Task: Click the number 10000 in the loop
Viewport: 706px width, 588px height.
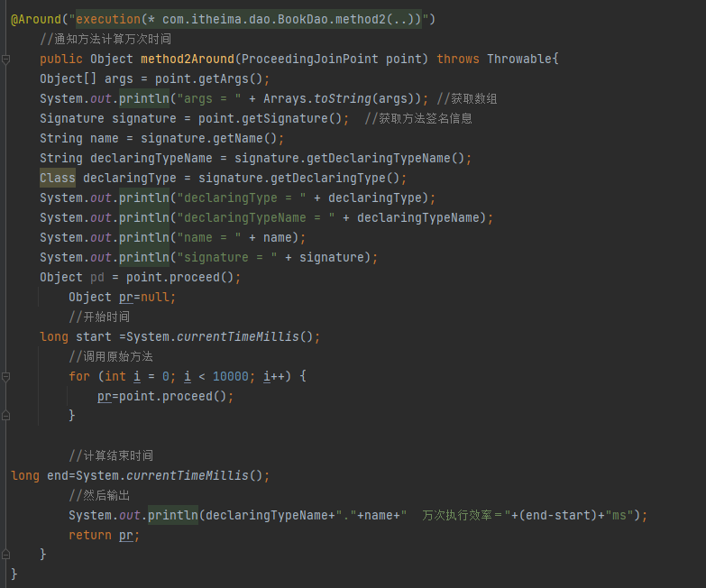Action: coord(231,376)
